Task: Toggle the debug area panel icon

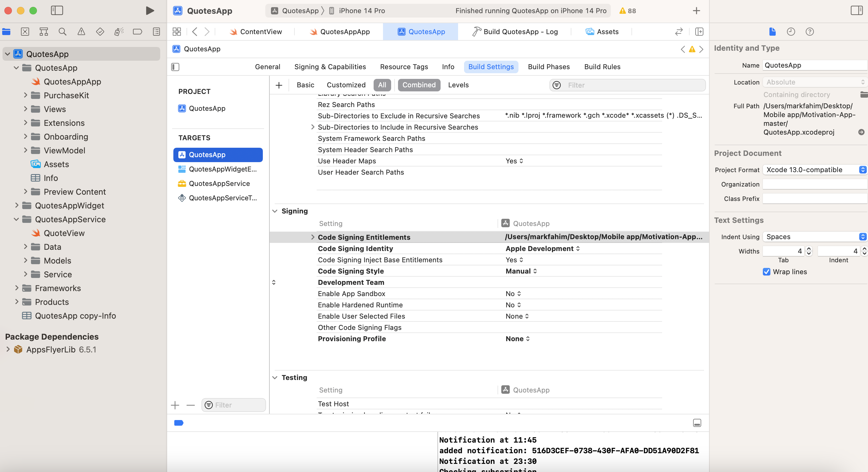Action: (x=697, y=423)
